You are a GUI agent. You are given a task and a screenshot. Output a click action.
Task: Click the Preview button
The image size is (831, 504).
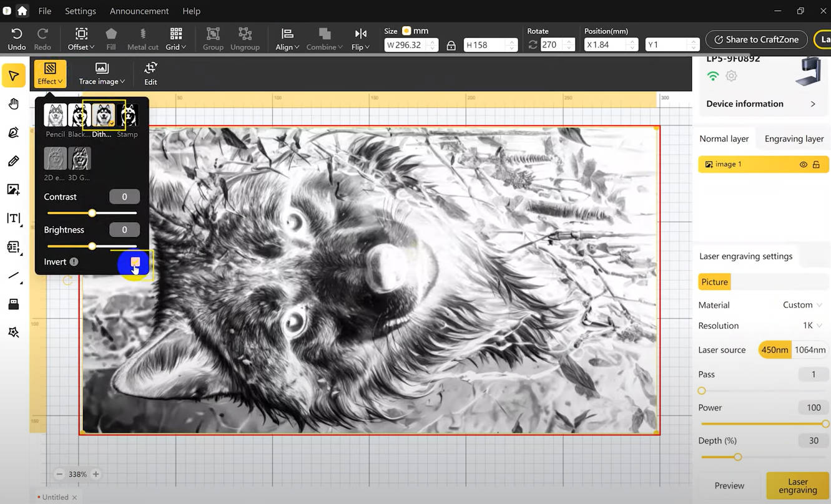coord(729,485)
